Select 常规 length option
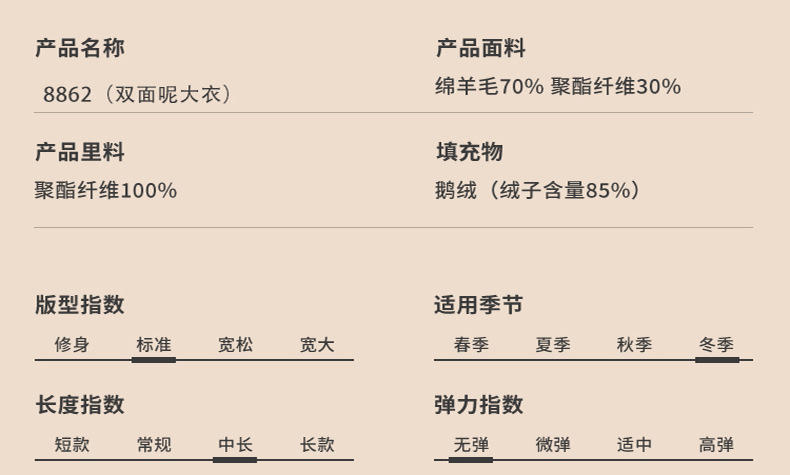Viewport: 790px width, 475px height. [154, 445]
